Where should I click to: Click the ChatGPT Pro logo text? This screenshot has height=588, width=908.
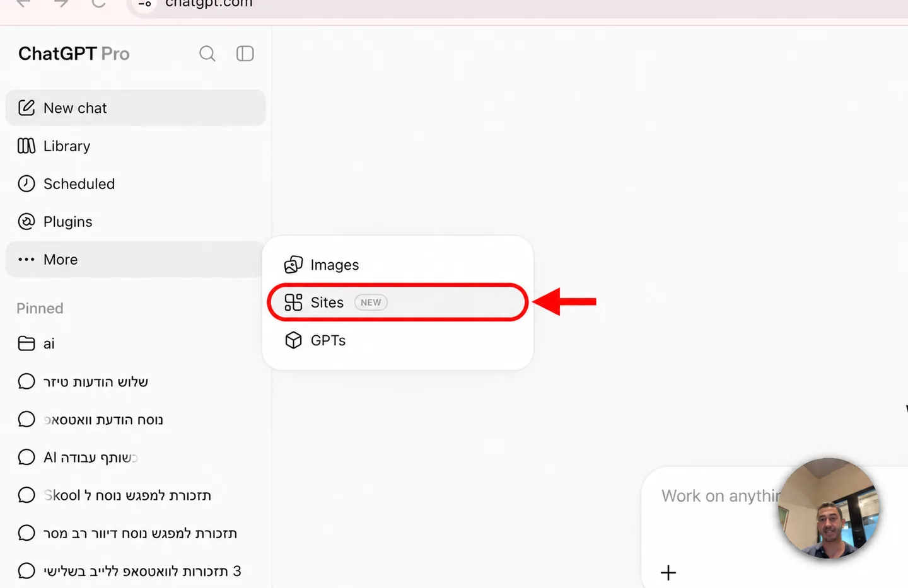[x=74, y=54]
